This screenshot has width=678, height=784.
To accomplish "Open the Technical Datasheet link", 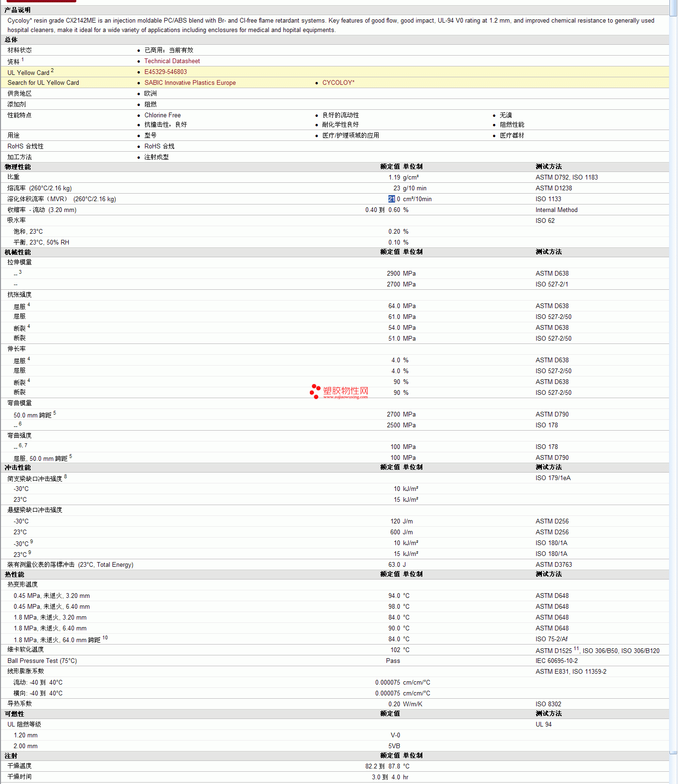I will point(172,61).
